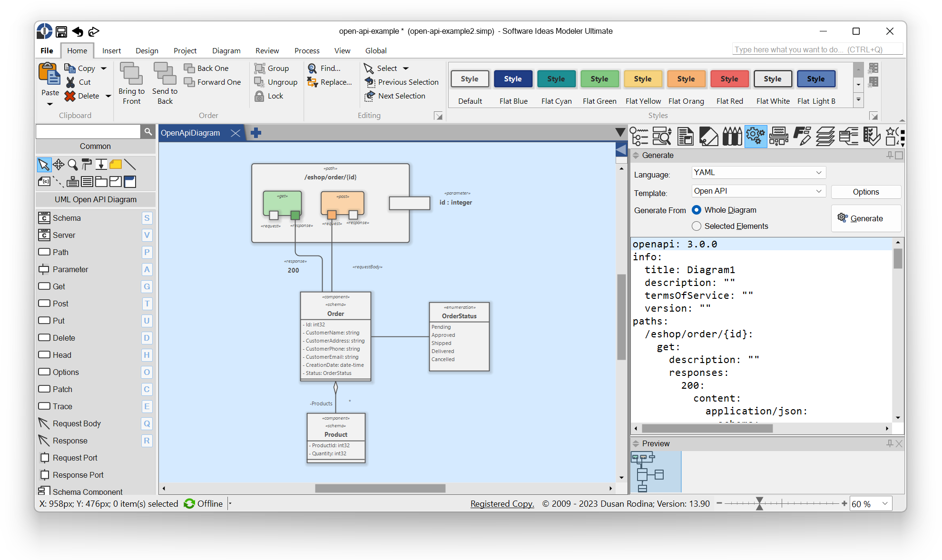Open the layers stack sidebar icon

825,137
